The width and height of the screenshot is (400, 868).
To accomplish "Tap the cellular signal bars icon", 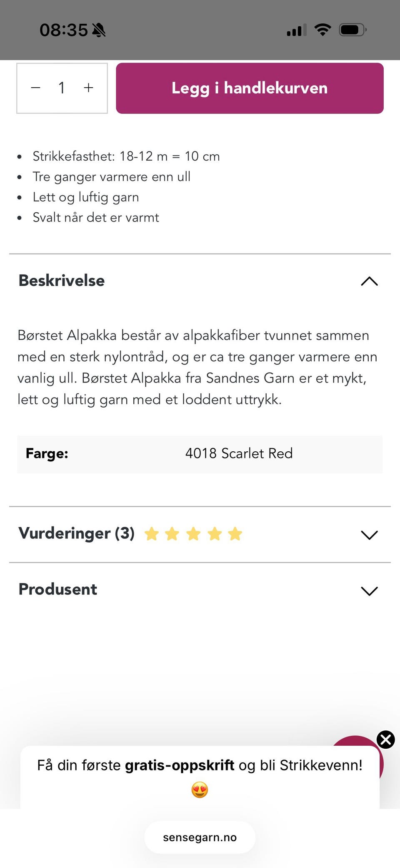I will (x=296, y=29).
